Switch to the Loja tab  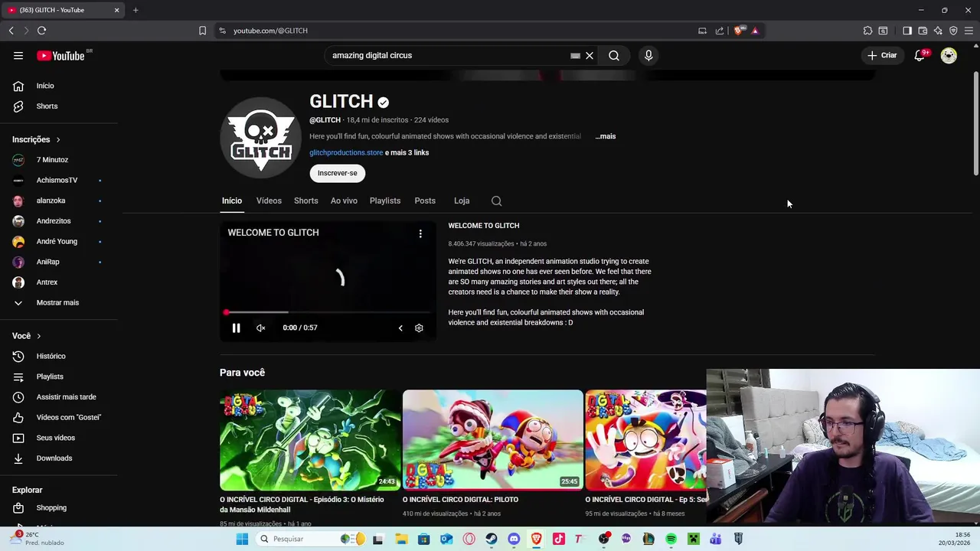[x=462, y=201]
